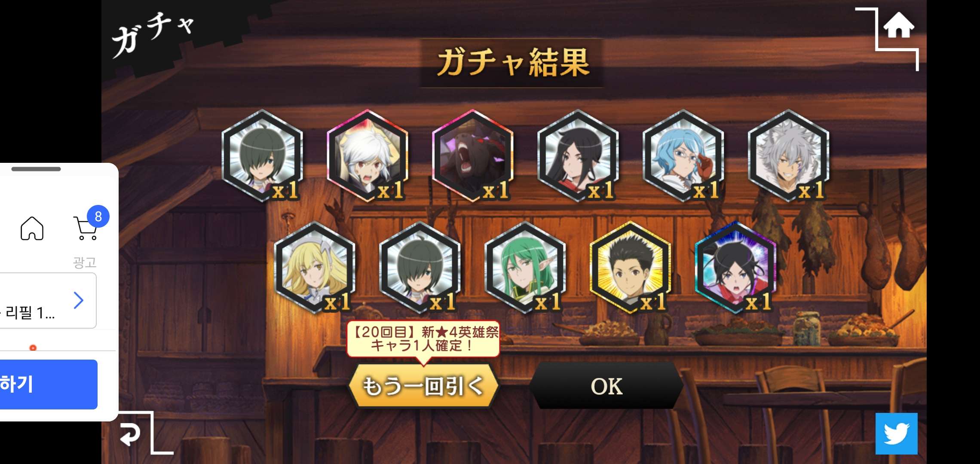Pull again with もう一回引く button
The image size is (980, 464).
click(x=424, y=385)
